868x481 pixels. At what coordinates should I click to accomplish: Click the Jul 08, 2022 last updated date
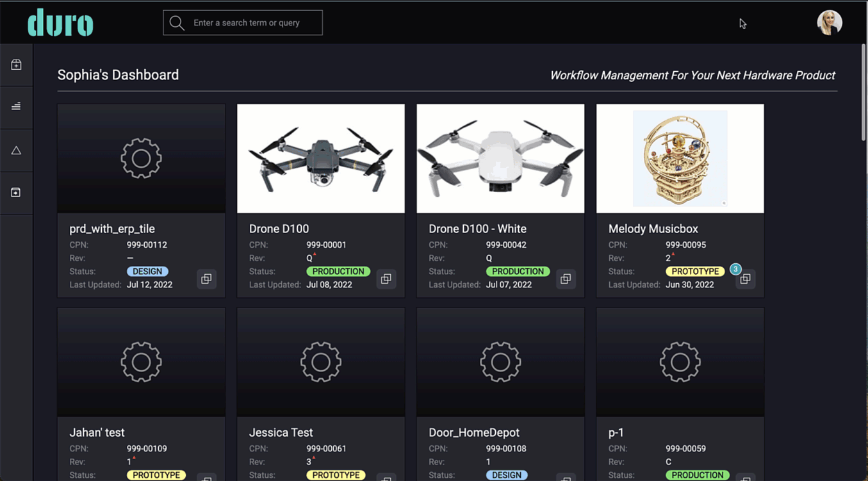pyautogui.click(x=329, y=284)
